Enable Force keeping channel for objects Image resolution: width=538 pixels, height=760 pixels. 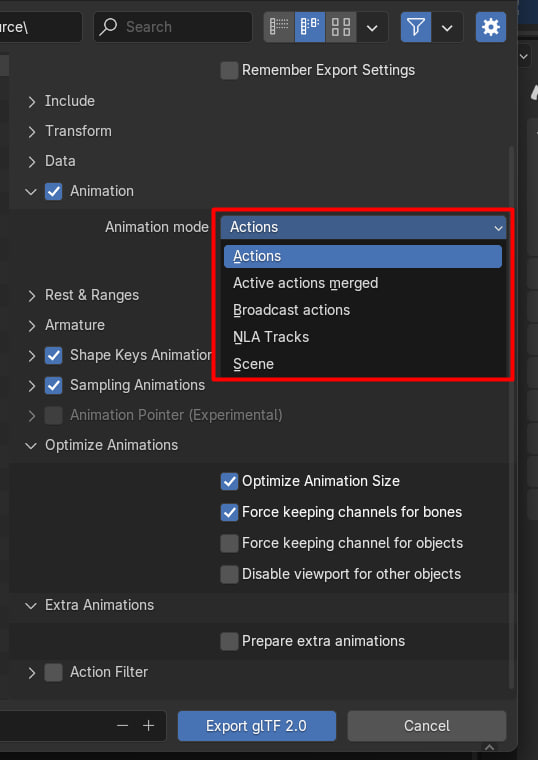pos(229,543)
